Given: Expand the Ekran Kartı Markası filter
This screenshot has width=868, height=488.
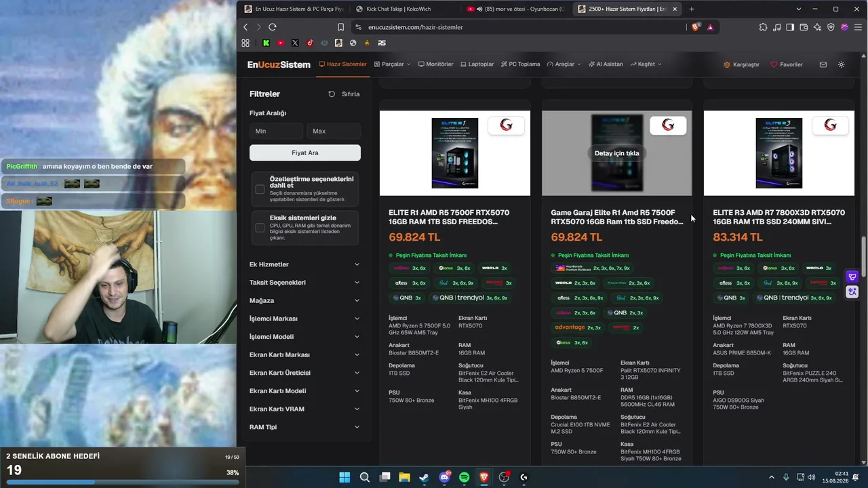Looking at the screenshot, I should [304, 354].
